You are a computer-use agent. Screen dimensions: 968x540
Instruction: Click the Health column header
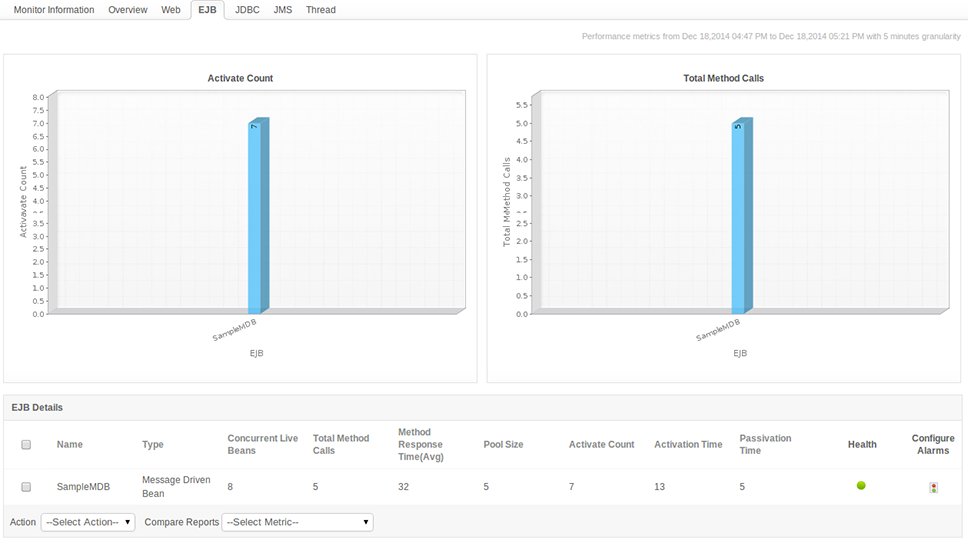click(862, 445)
